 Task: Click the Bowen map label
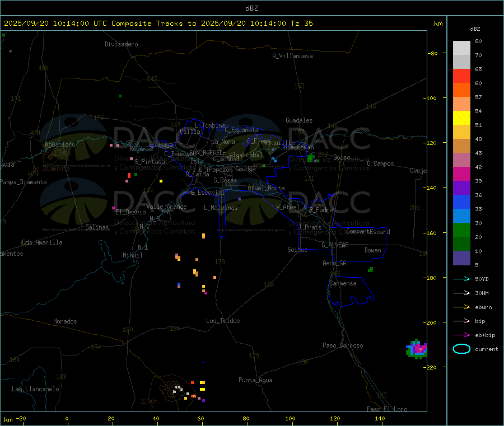[372, 250]
